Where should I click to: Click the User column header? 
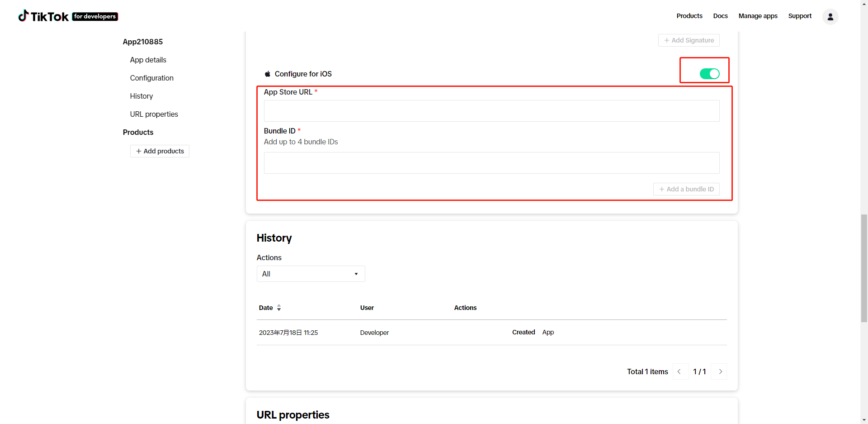tap(367, 308)
